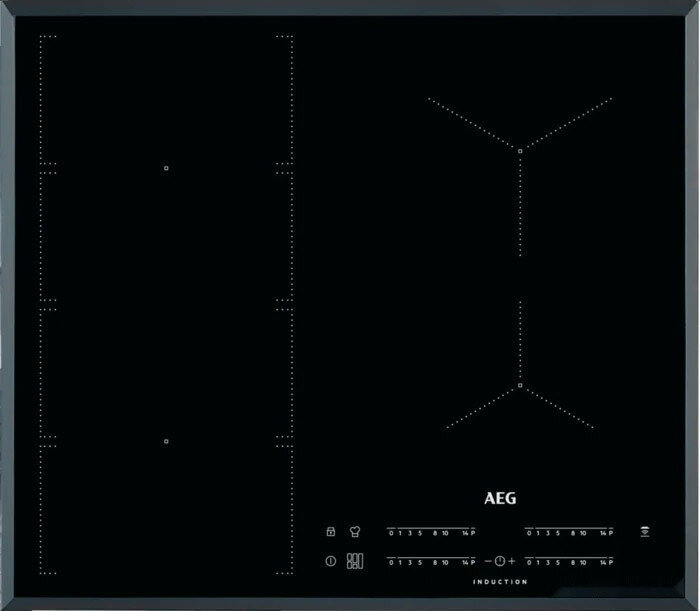
Task: Set upper-left power slider to level 5
Action: pyautogui.click(x=420, y=533)
